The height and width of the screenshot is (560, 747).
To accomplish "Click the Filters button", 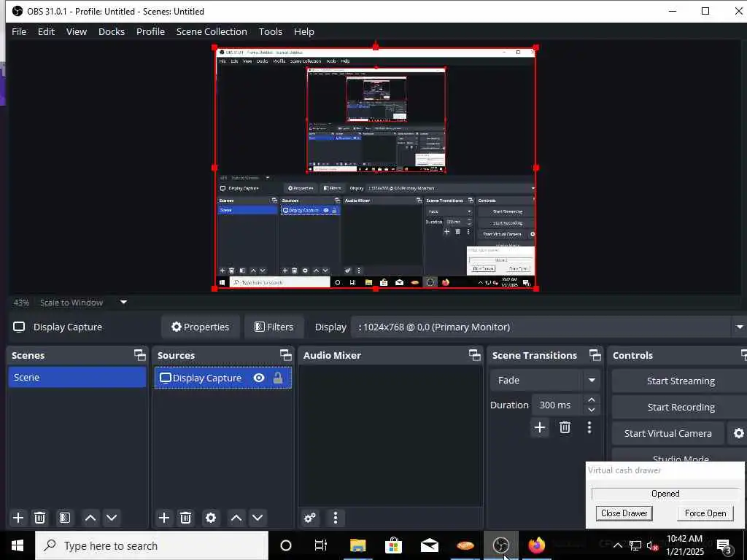I will [274, 327].
